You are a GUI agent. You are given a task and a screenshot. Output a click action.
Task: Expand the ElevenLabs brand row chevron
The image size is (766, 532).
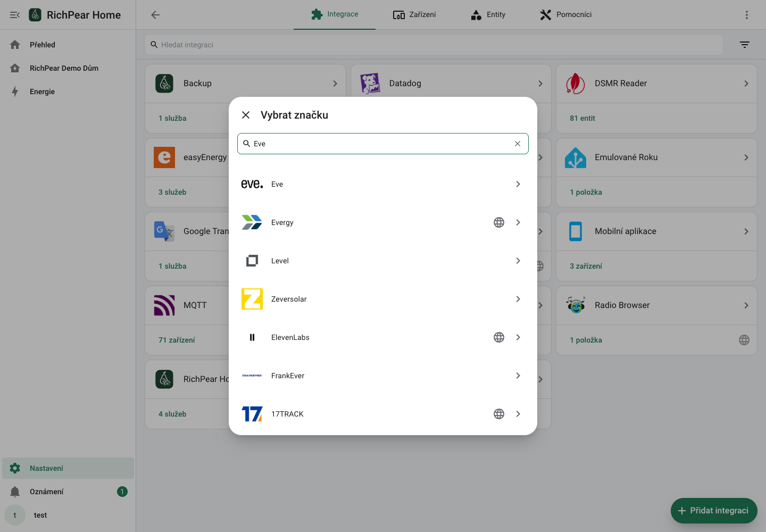pos(518,337)
